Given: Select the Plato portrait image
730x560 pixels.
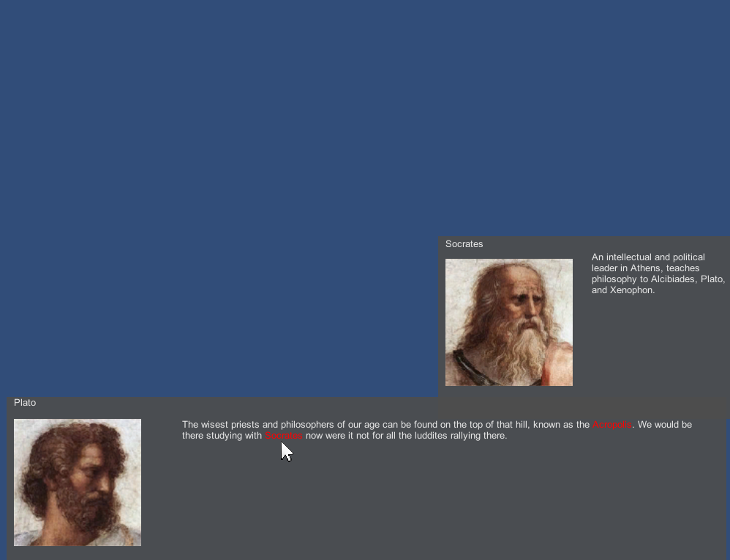Looking at the screenshot, I should tap(78, 483).
